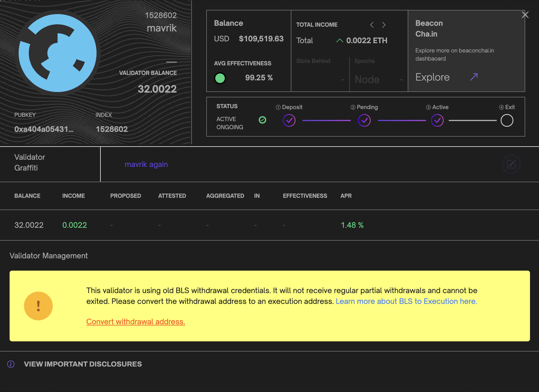Click the empty Exit step circle
Viewport: 539px width, 392px height.
coord(507,120)
